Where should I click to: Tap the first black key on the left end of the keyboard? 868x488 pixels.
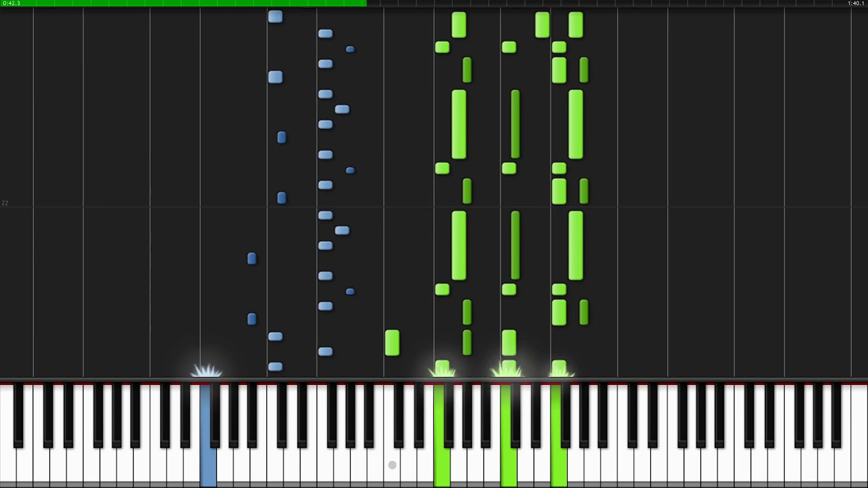click(x=18, y=415)
